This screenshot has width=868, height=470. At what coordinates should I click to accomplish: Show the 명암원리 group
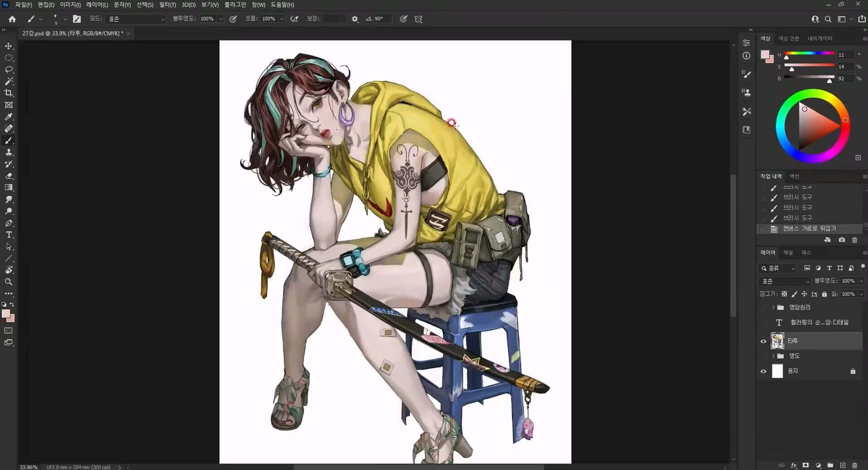pos(763,308)
